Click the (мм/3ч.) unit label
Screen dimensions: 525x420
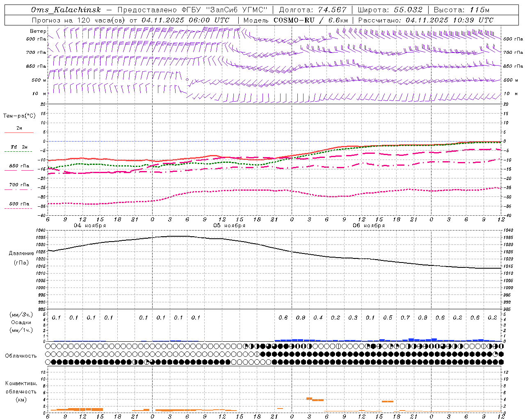21,315
